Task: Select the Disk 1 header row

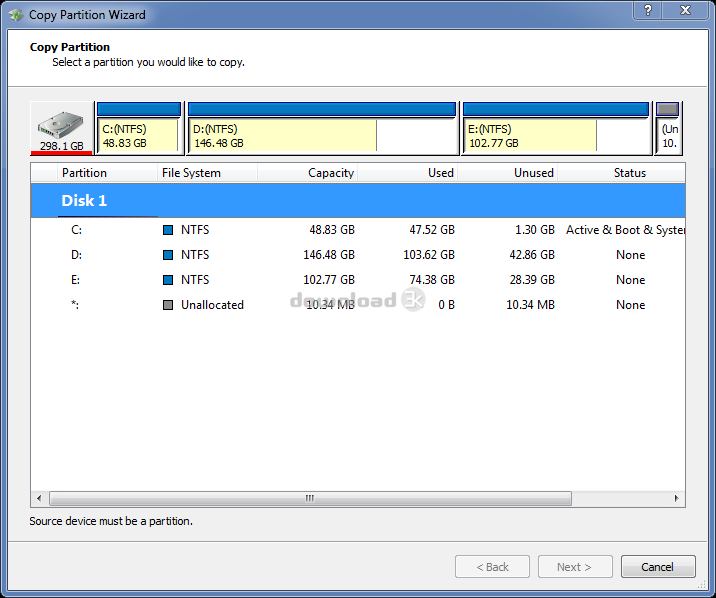Action: point(358,201)
